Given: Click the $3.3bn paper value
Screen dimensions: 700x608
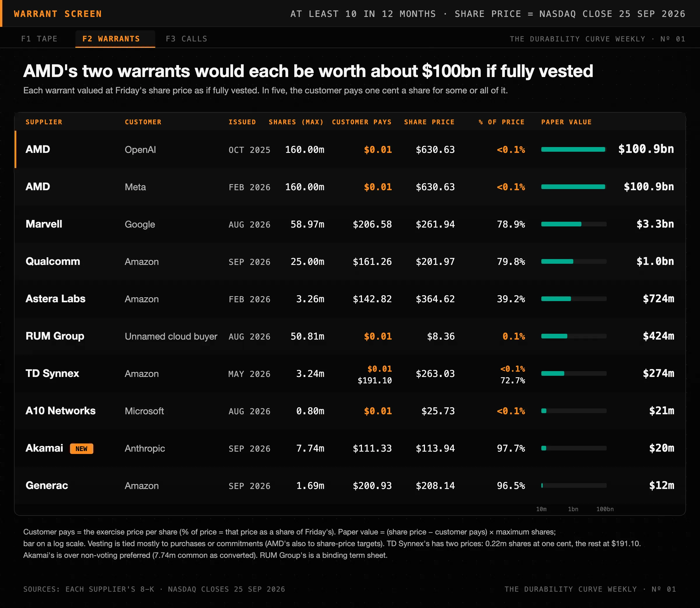Looking at the screenshot, I should (x=655, y=224).
